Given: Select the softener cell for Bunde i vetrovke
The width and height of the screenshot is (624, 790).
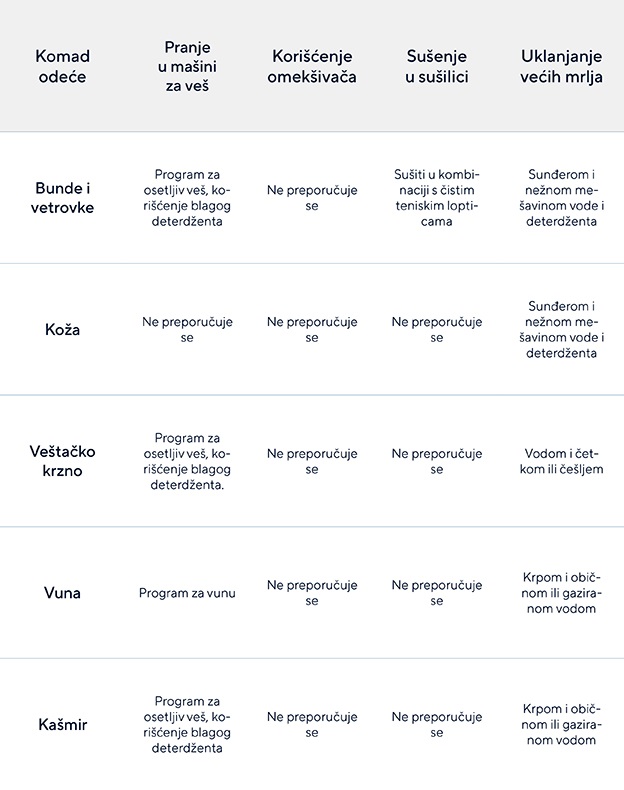Looking at the screenshot, I should tap(312, 198).
